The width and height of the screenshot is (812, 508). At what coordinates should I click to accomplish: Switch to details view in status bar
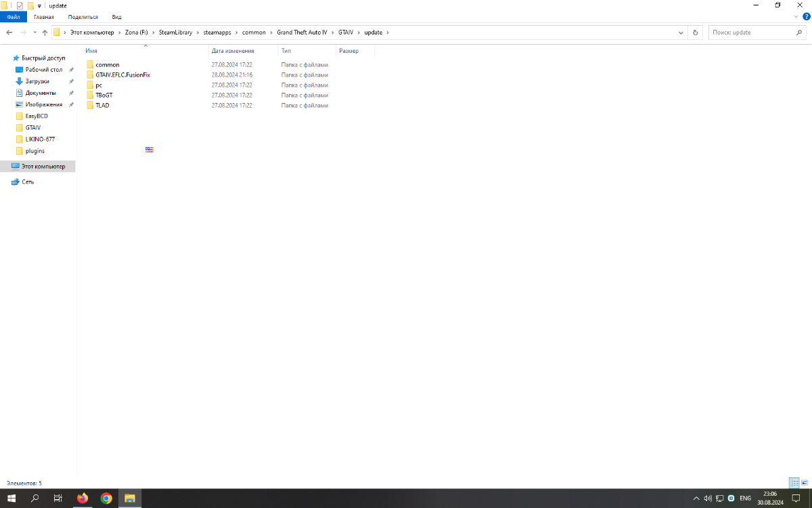(x=794, y=483)
